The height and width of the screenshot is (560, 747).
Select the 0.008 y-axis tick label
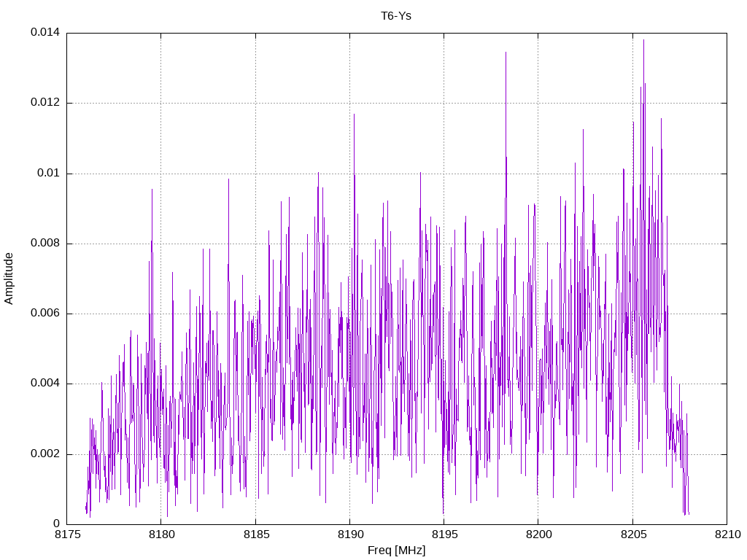[x=45, y=243]
